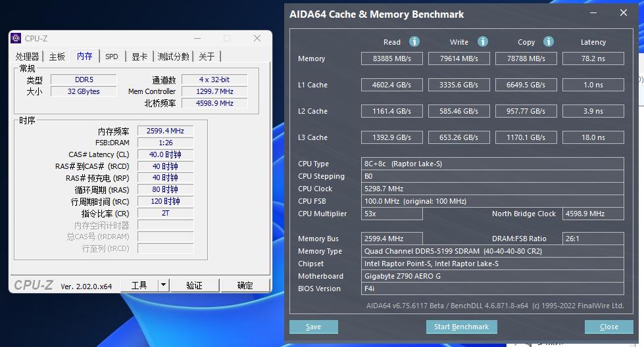
Task: Click the 4 x 32-bit 通道数 field
Action: 214,80
